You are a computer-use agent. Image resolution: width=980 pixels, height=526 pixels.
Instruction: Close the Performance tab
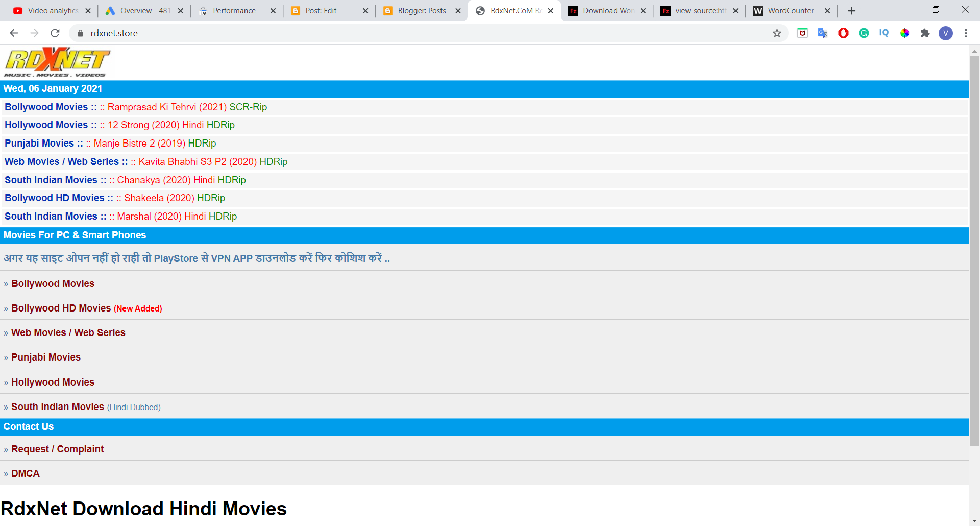click(273, 11)
